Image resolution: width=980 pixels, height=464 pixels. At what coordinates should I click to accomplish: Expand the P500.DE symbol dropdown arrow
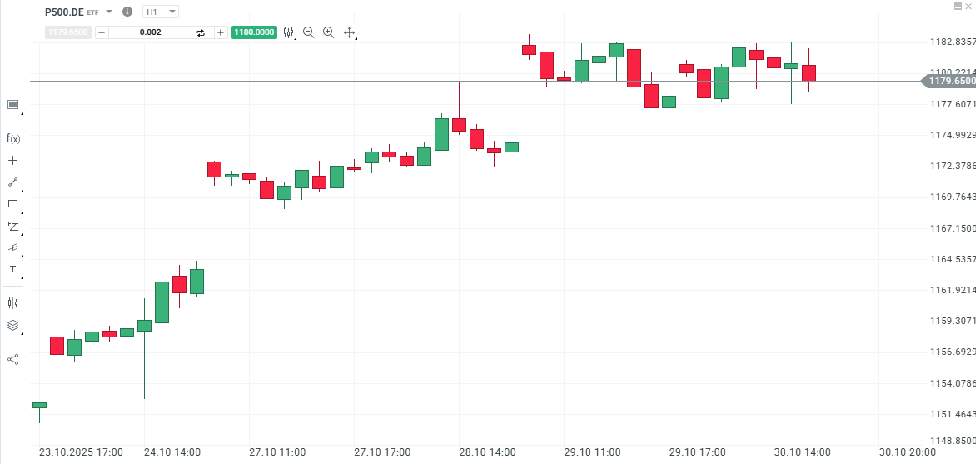click(109, 12)
